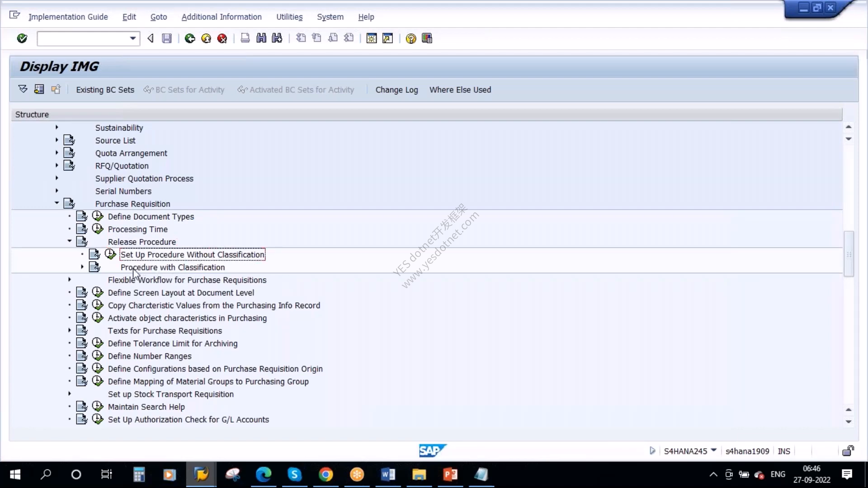Screen dimensions: 868x488
Task: Click the red Cancel icon
Action: (222, 38)
